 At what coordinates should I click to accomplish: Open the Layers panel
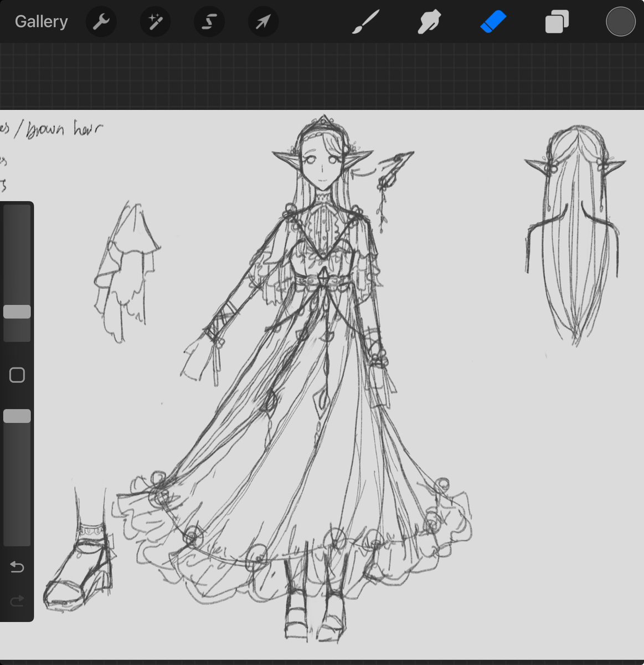[x=557, y=22]
